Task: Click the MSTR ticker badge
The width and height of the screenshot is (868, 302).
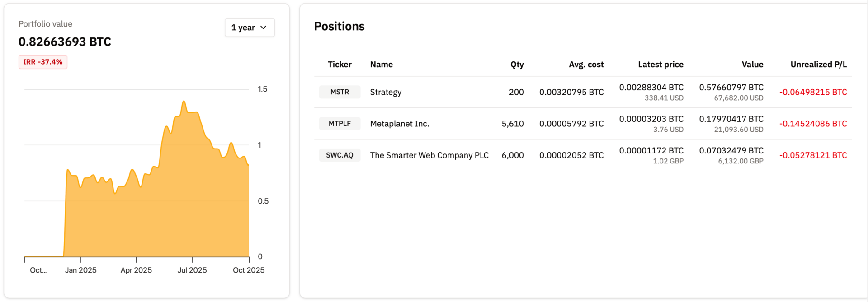Action: pyautogui.click(x=340, y=92)
